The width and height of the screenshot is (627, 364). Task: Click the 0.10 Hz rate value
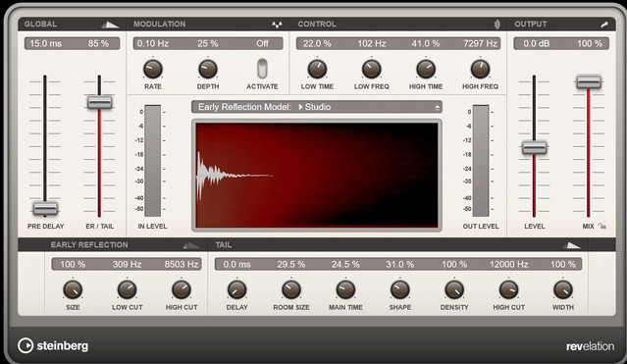[x=153, y=43]
